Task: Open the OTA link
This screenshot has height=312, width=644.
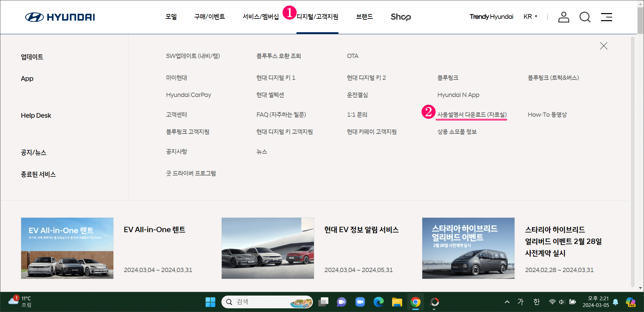Action: tap(353, 56)
